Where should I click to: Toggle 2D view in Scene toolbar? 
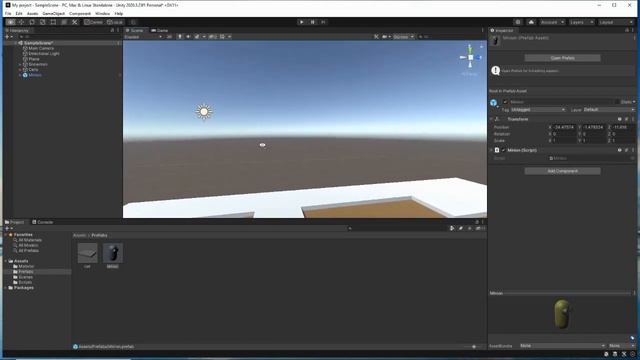(169, 37)
